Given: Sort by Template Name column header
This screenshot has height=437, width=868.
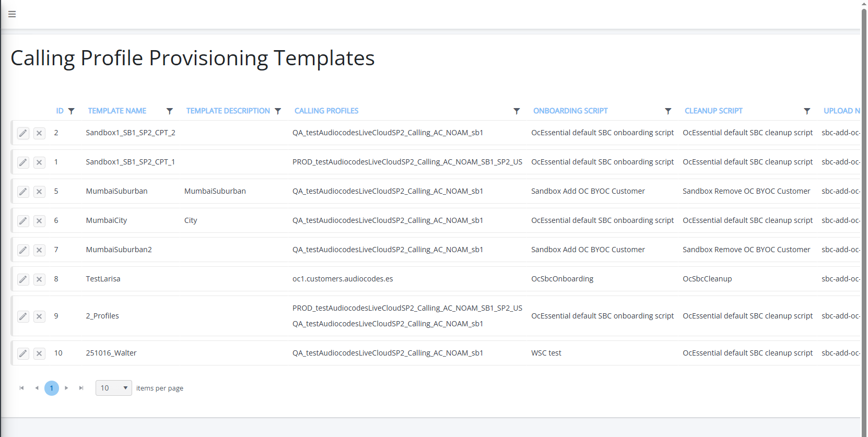Looking at the screenshot, I should tap(117, 111).
